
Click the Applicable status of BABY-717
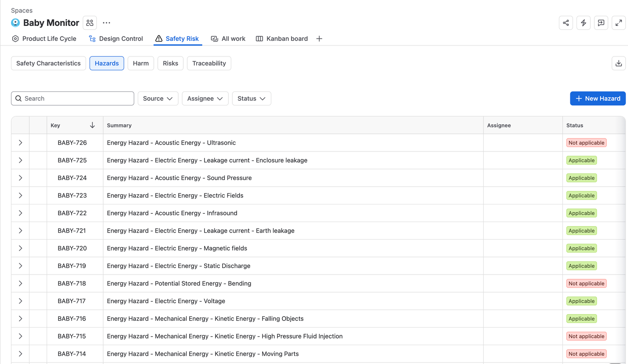(x=582, y=301)
